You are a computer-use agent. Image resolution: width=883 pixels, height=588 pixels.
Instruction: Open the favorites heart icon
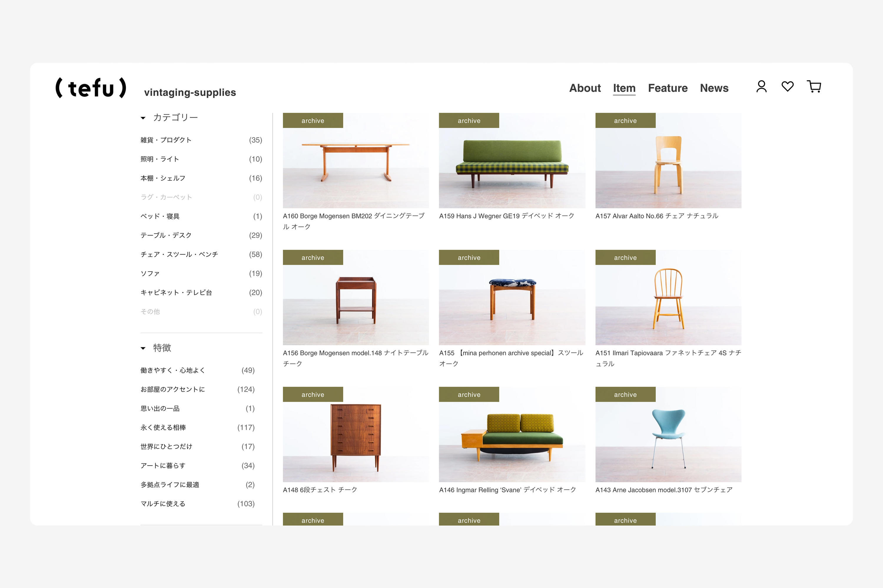click(x=787, y=86)
